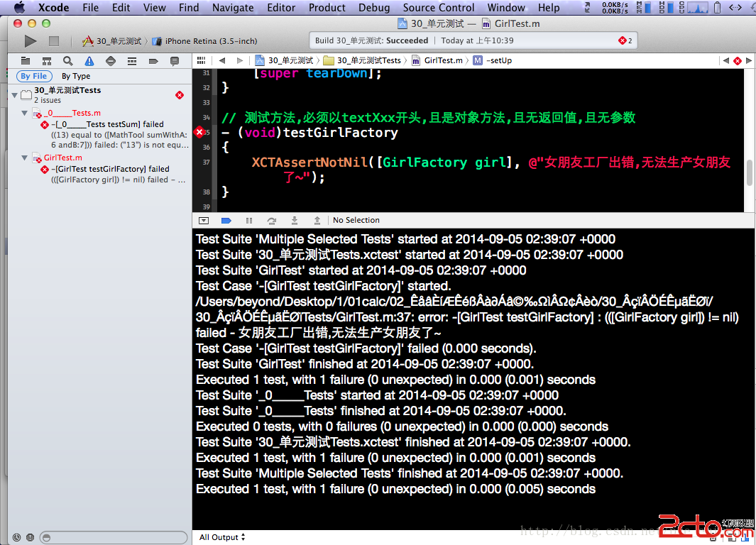The width and height of the screenshot is (756, 545).
Task: Choose iPhone Retina (3.5-inch) destination
Action: click(205, 41)
